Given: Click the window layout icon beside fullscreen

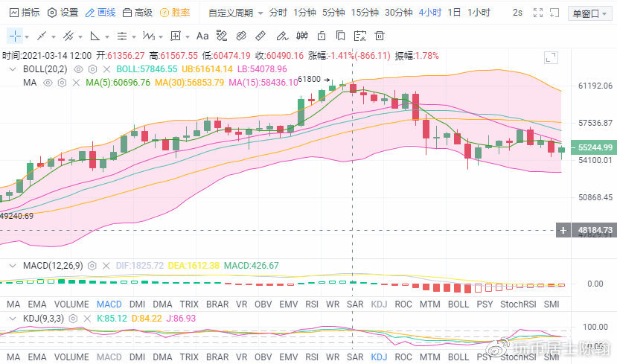Looking at the screenshot, I should [x=554, y=13].
